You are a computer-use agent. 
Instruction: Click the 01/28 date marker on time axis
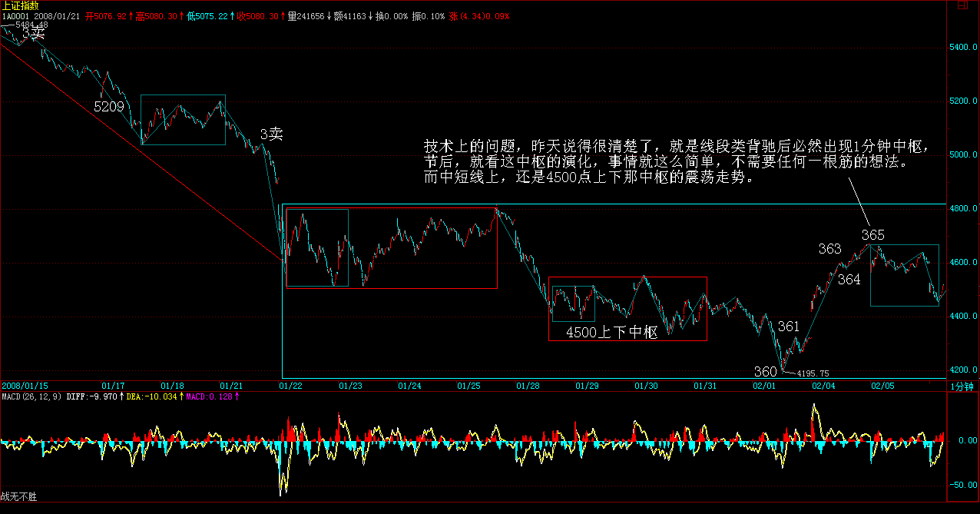[527, 384]
